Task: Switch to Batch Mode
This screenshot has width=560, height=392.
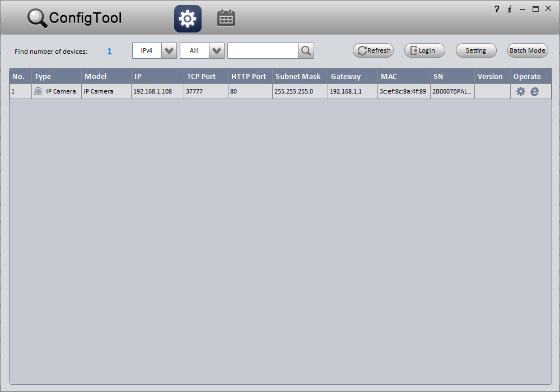Action: [528, 50]
